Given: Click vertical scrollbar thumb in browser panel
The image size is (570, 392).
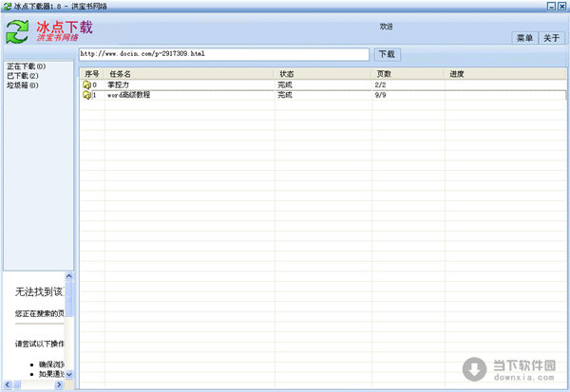Looking at the screenshot, I should coord(69,298).
